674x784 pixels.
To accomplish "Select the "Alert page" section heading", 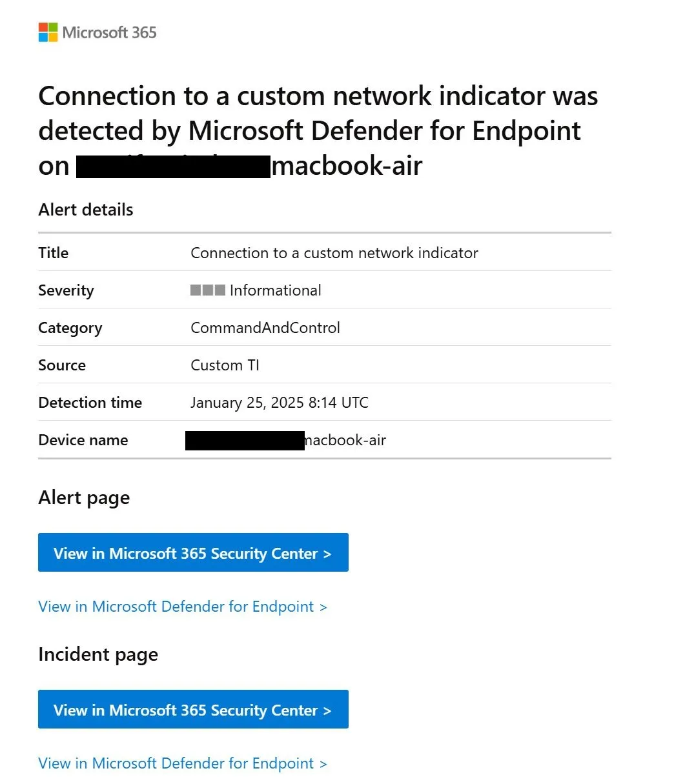I will coord(84,498).
